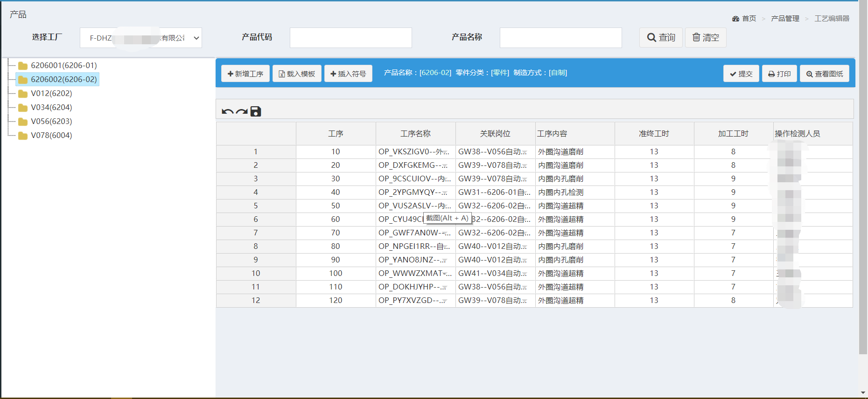868x399 pixels.
Task: Open row 1 GW38--V056 station dropdown
Action: coord(525,152)
